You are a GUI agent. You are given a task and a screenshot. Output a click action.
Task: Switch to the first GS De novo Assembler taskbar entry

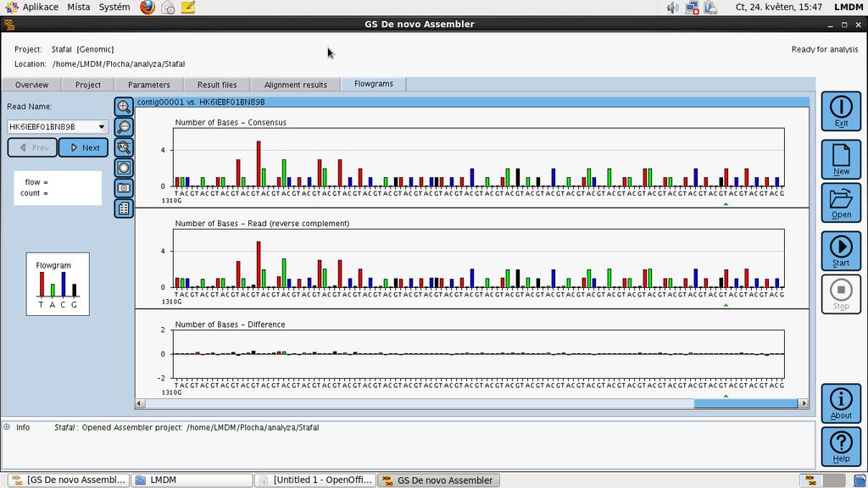pos(69,480)
